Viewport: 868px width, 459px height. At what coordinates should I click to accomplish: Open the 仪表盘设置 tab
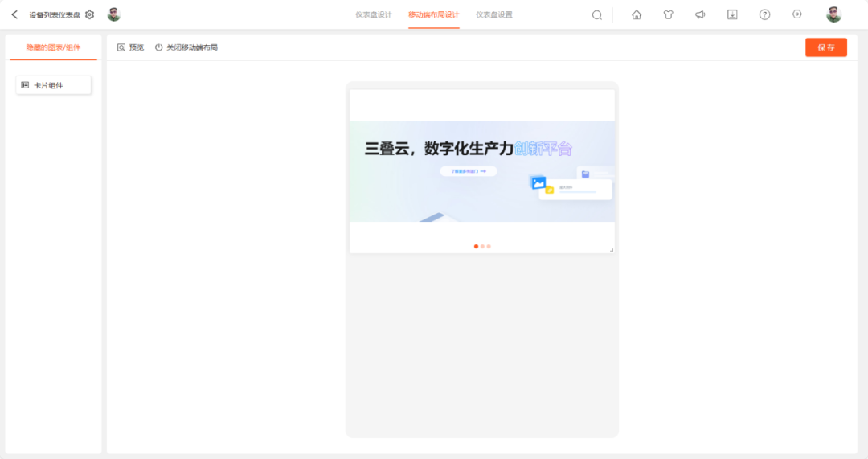494,15
